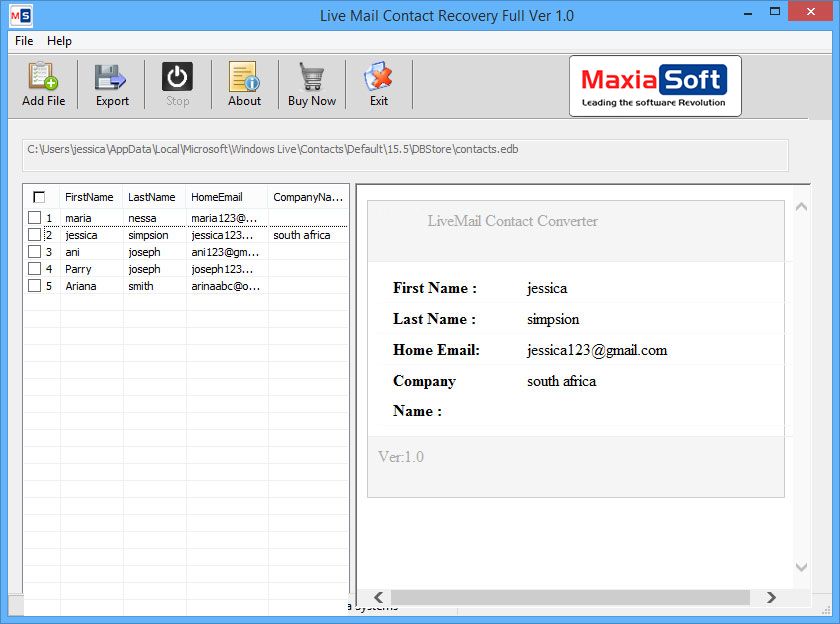Click the 'LiveMail Contact Converter' preview heading
Screen dimensions: 840x624
click(x=512, y=221)
